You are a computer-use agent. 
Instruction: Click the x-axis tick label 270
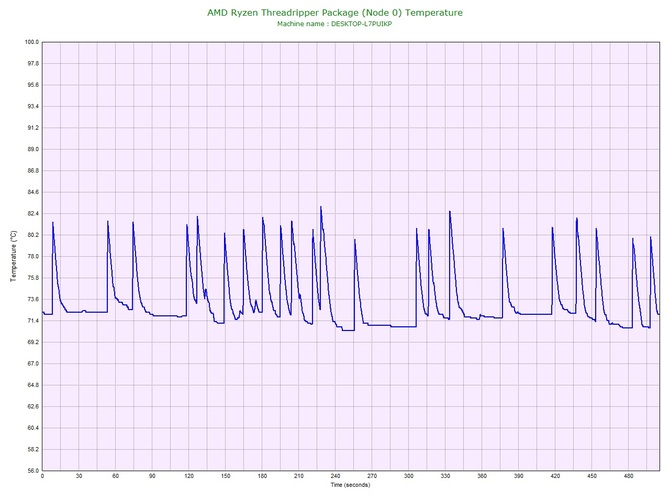372,476
